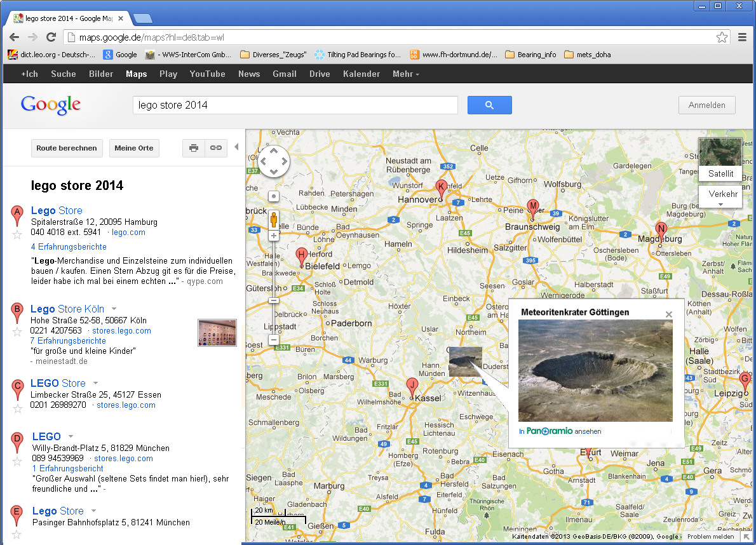Image resolution: width=756 pixels, height=545 pixels.
Task: Open Bilder in Google bar
Action: click(101, 74)
